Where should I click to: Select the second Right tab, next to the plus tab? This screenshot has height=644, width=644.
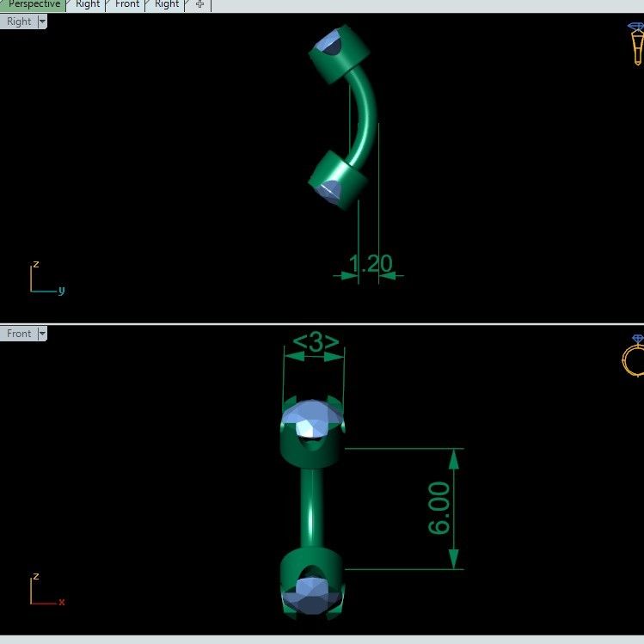click(x=166, y=4)
